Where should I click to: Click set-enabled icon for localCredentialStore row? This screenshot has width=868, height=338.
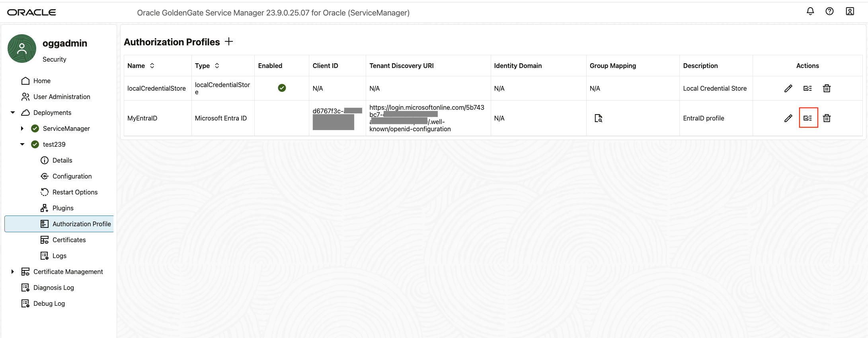pyautogui.click(x=808, y=88)
